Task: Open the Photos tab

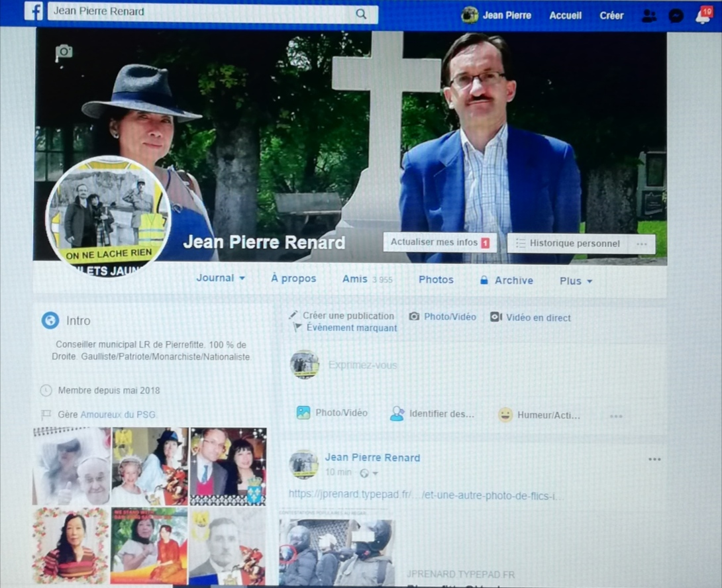Action: point(436,279)
